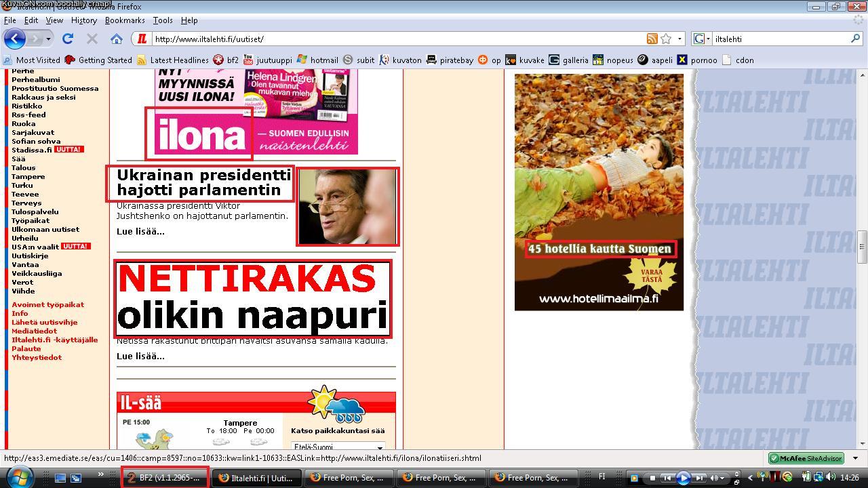Open the McAfee SiteAdvisor status badge
868x488 pixels.
(x=806, y=458)
